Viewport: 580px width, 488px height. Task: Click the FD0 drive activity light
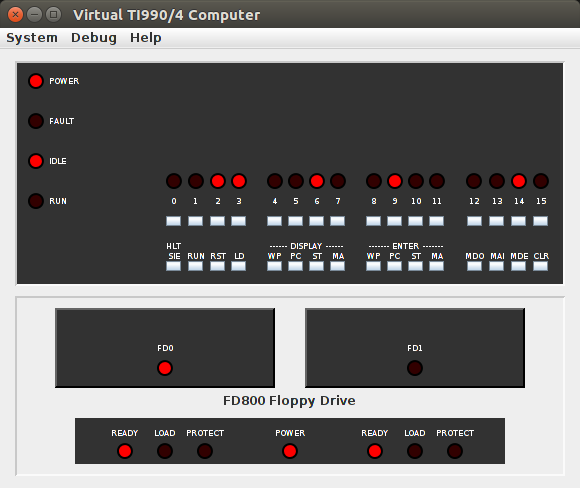click(165, 368)
